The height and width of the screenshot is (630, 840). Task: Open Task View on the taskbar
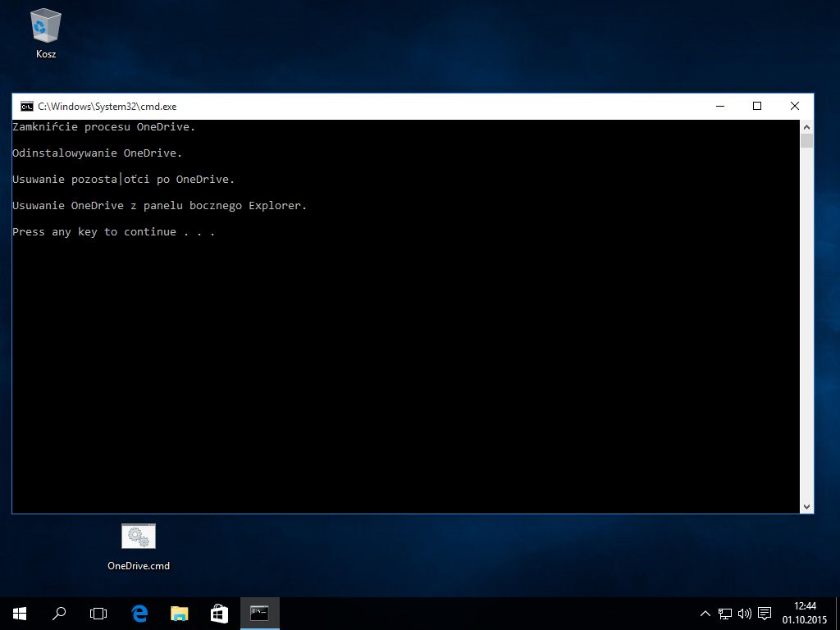(98, 614)
